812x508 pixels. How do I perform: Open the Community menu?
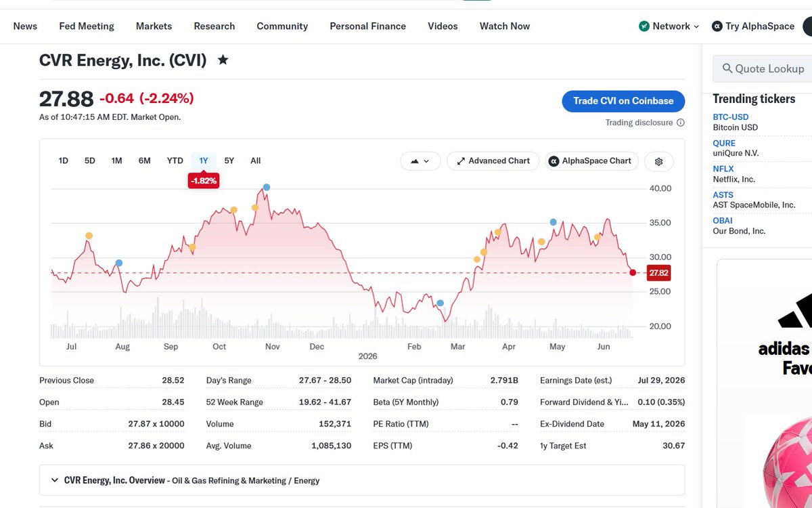point(282,26)
